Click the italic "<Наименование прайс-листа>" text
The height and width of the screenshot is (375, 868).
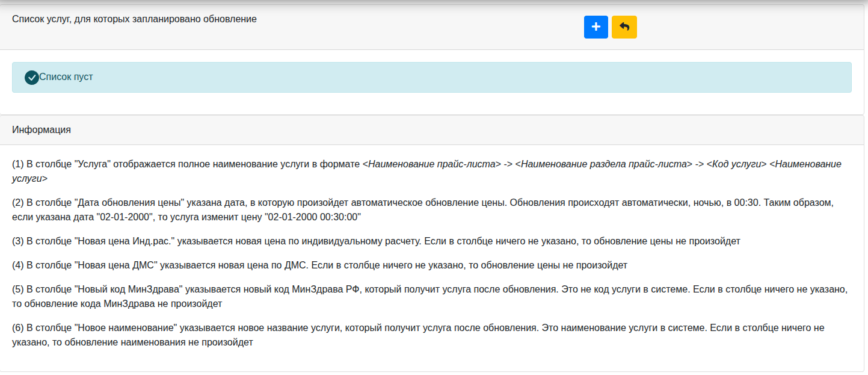click(x=432, y=164)
